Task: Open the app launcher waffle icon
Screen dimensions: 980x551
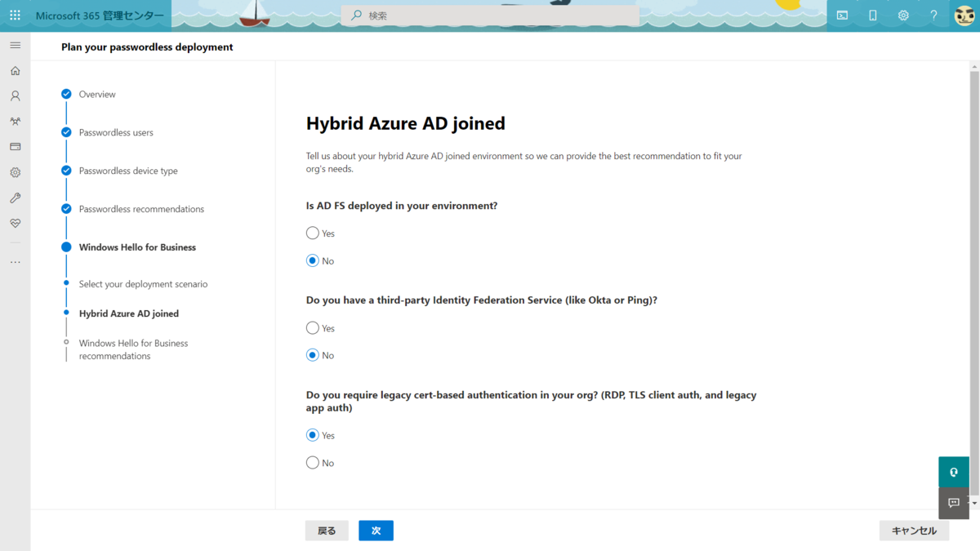Action: [x=15, y=16]
